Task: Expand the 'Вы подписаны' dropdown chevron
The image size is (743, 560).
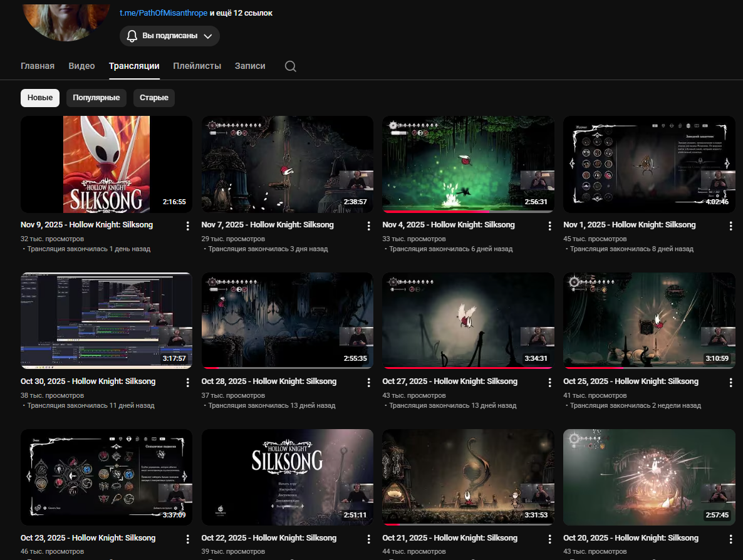Action: point(207,36)
